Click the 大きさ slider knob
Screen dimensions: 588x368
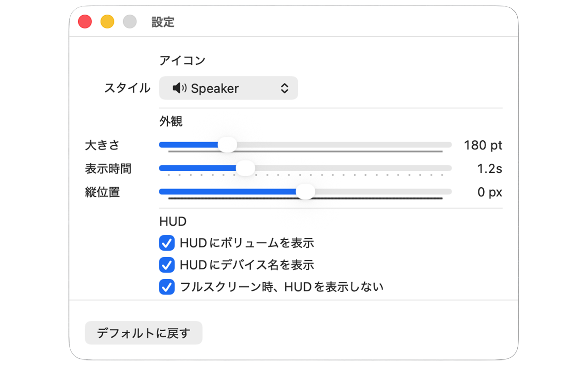227,144
